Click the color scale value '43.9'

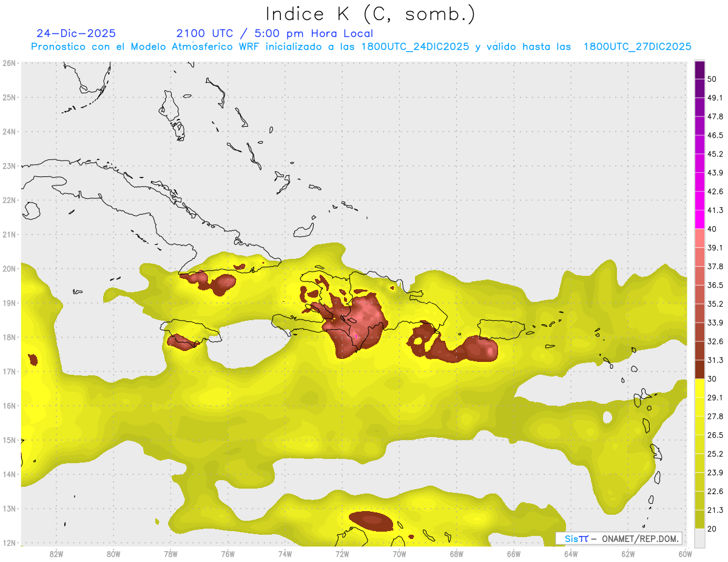[x=715, y=173]
